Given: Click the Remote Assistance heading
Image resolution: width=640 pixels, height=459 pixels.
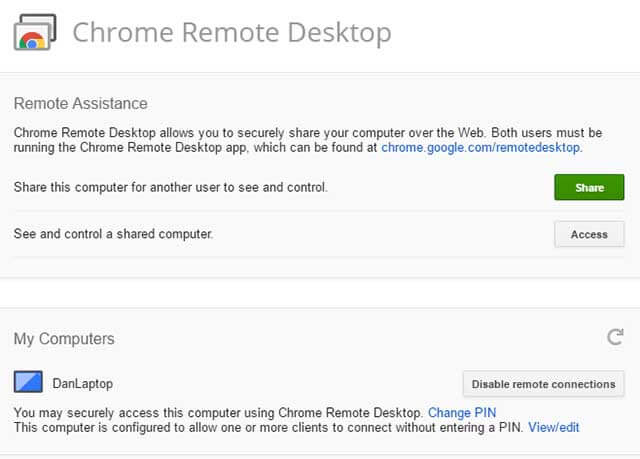Looking at the screenshot, I should pos(80,104).
